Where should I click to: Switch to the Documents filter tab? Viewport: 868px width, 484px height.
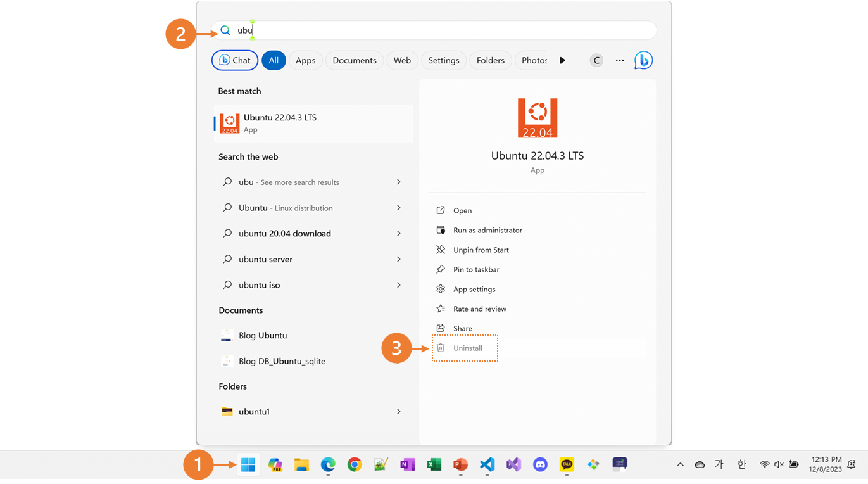pos(355,60)
